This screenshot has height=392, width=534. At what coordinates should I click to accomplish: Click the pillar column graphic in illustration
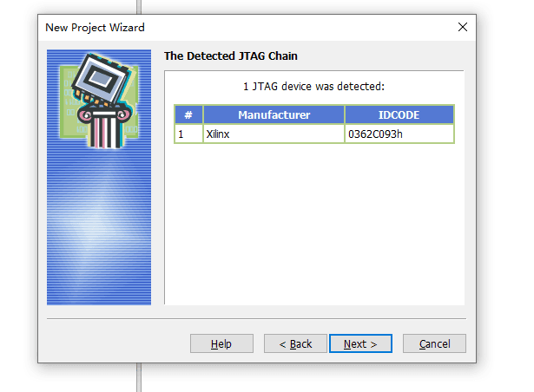tap(105, 127)
